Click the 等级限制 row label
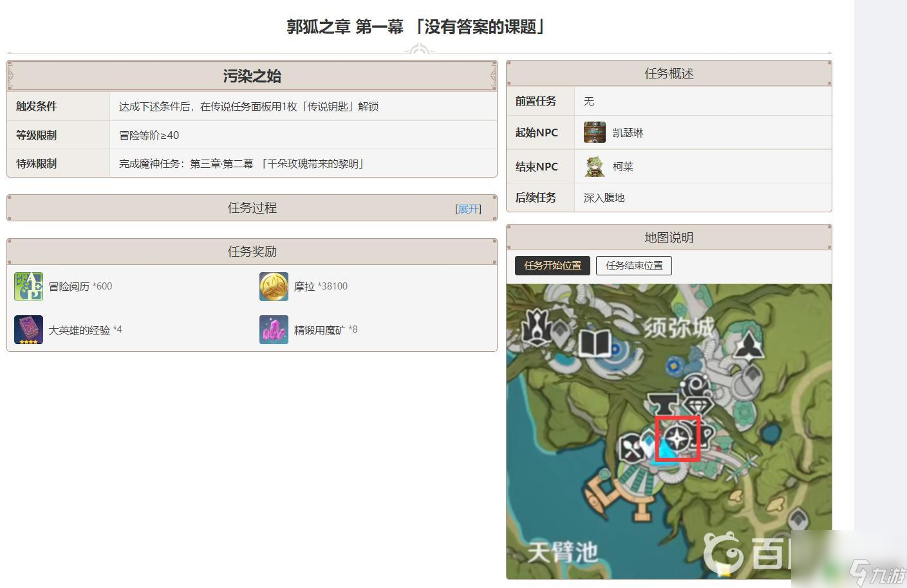 [36, 135]
